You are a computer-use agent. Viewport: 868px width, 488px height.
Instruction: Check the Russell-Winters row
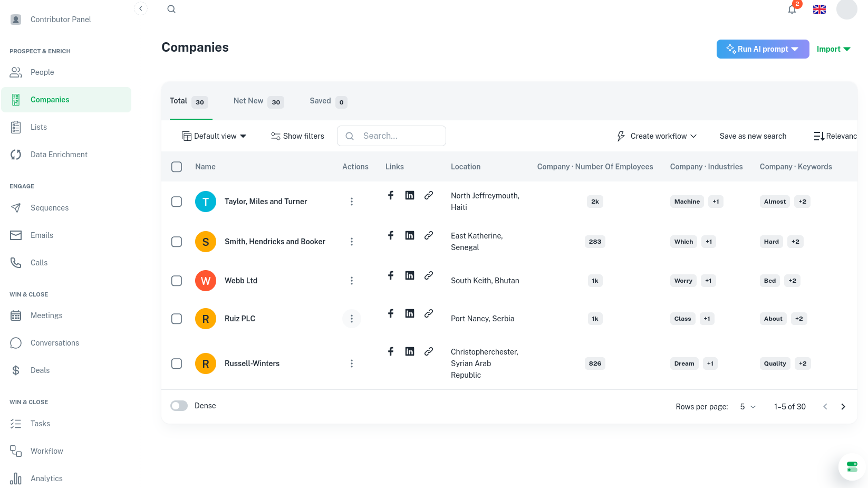[177, 363]
